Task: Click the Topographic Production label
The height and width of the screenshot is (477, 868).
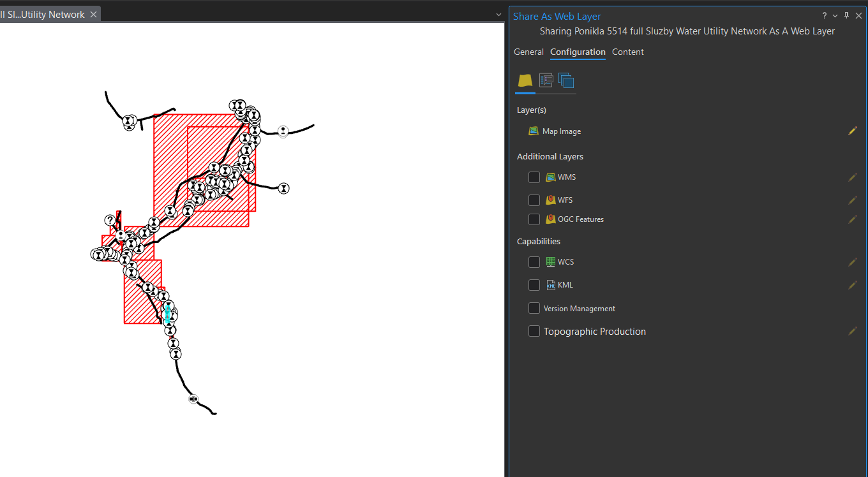Action: (595, 332)
